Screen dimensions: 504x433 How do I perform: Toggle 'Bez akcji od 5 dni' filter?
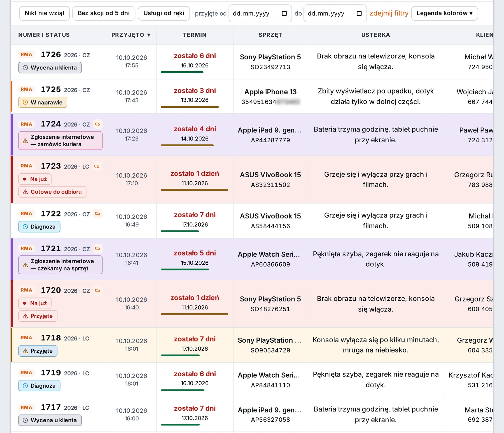click(104, 13)
